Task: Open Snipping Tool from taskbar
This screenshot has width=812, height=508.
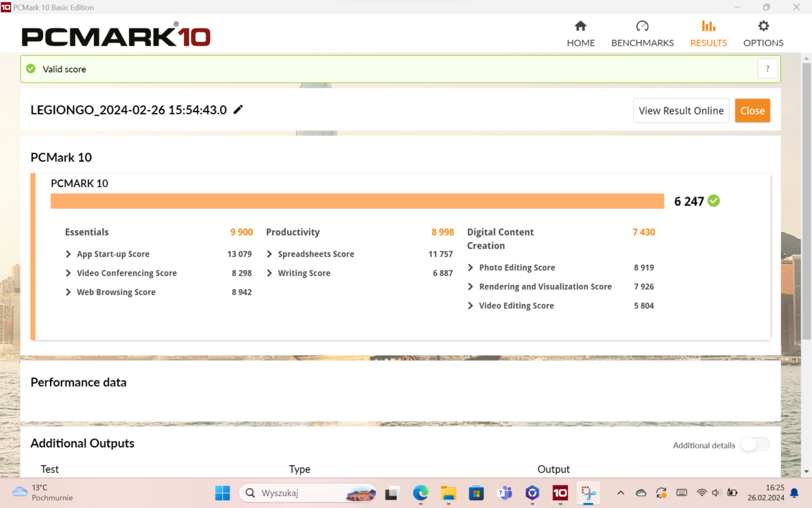Action: 589,493
